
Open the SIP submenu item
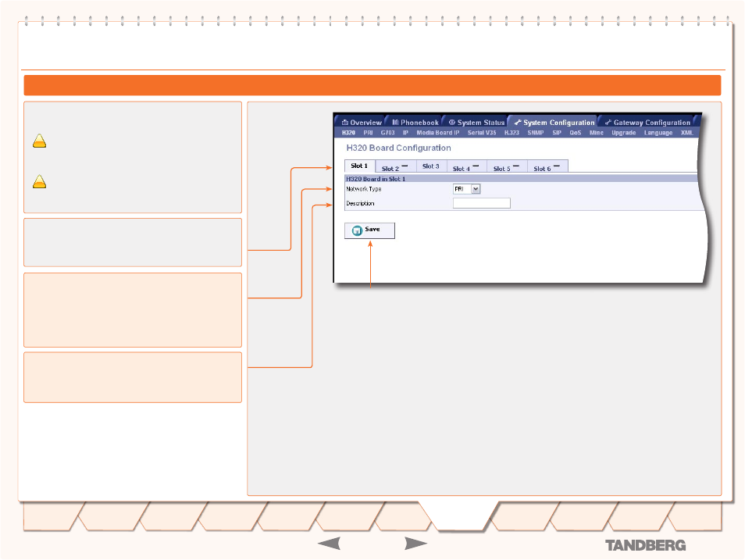(557, 133)
